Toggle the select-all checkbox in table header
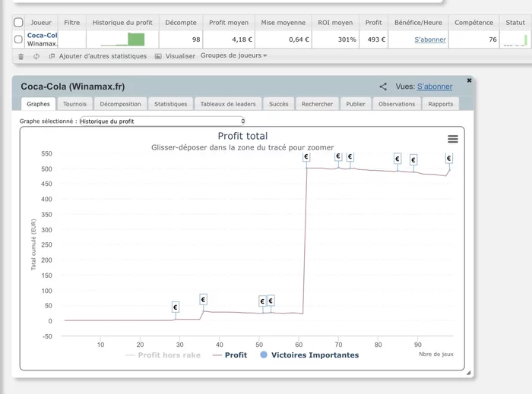 (18, 22)
